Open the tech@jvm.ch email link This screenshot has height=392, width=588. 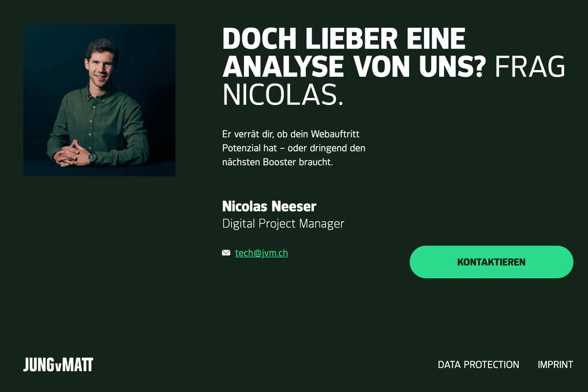261,253
